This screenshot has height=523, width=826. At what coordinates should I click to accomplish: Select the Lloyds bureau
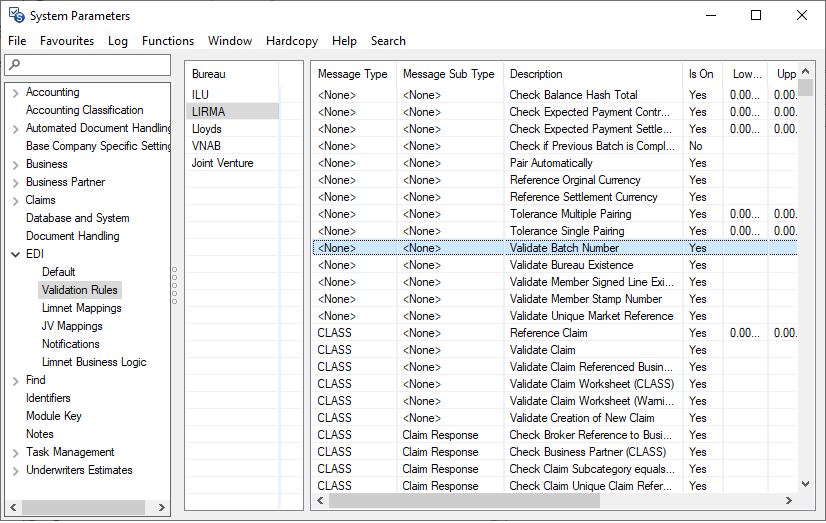click(207, 129)
